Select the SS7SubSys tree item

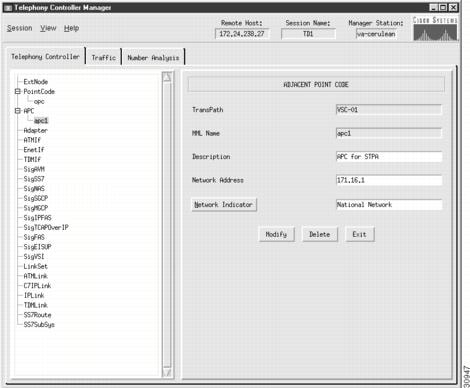click(x=39, y=324)
